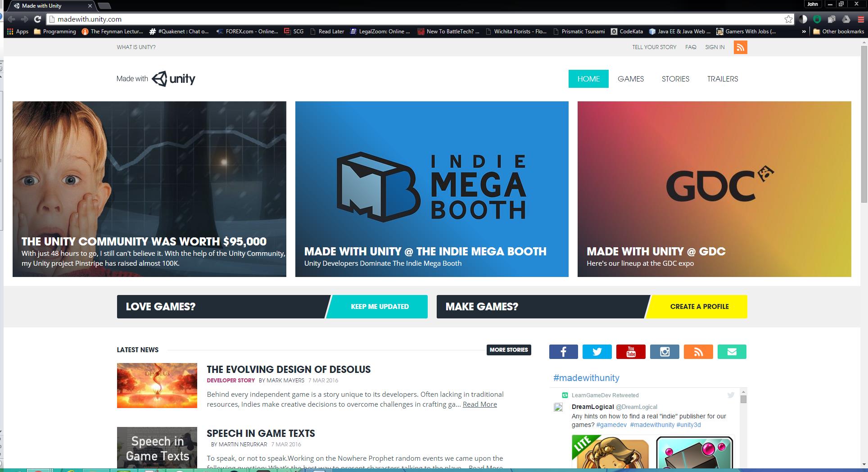Open the STORIES navigation tab

675,79
